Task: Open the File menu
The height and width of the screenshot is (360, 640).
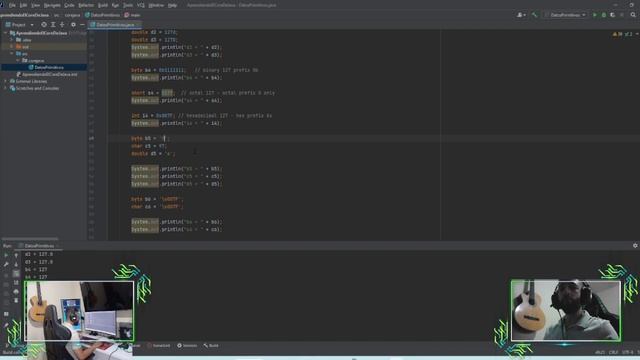Action: (12, 5)
